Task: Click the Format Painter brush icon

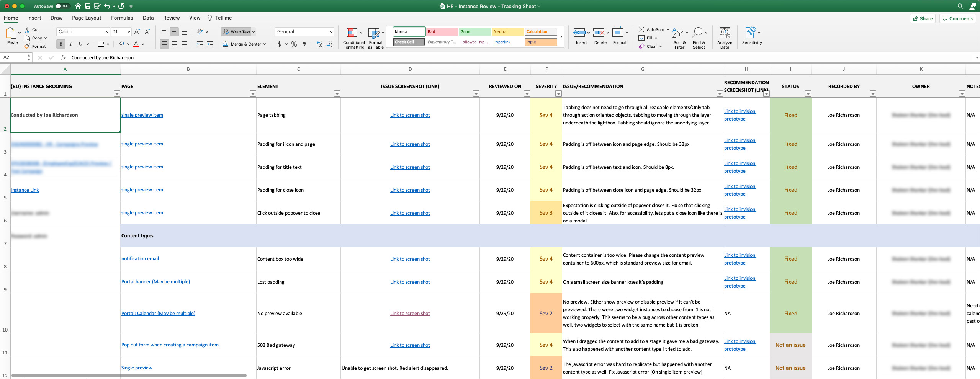Action: (x=27, y=46)
